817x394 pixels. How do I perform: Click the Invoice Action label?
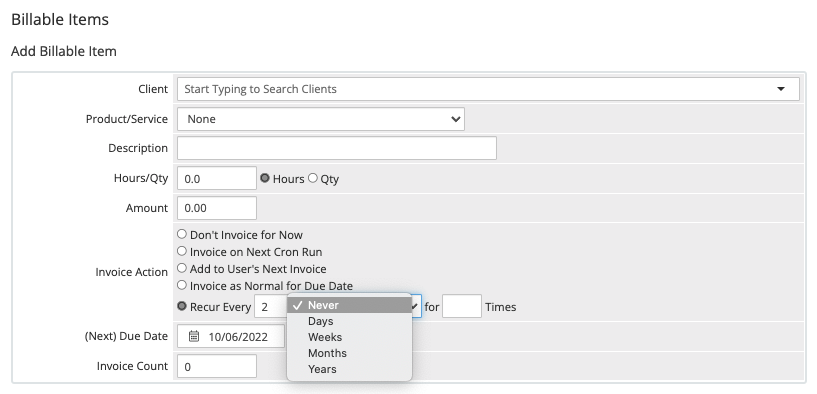[x=131, y=272]
